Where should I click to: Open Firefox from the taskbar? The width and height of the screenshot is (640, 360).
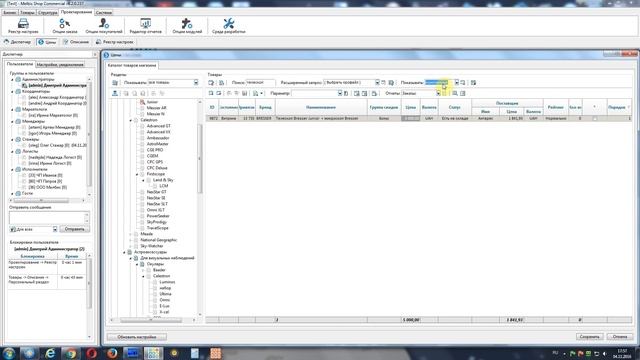(x=112, y=353)
